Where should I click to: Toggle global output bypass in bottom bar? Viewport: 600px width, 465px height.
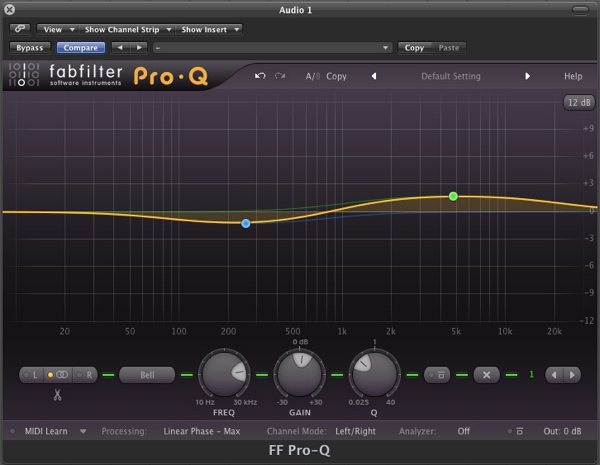click(x=515, y=431)
